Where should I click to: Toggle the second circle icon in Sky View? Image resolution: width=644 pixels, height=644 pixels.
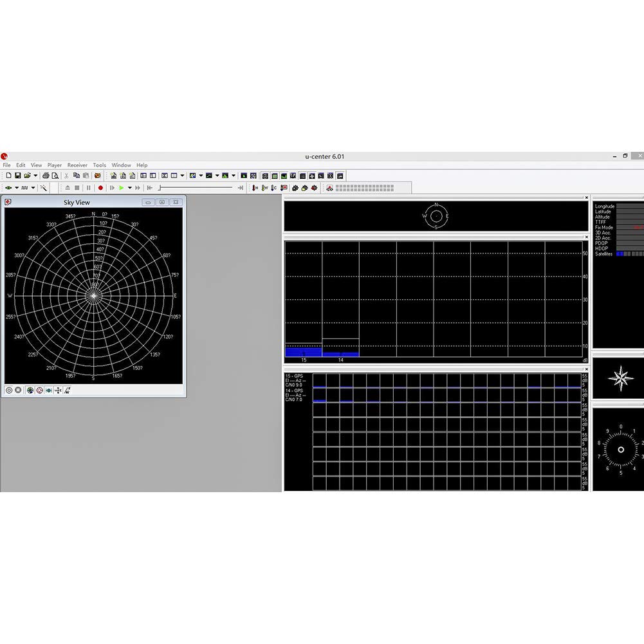18,391
